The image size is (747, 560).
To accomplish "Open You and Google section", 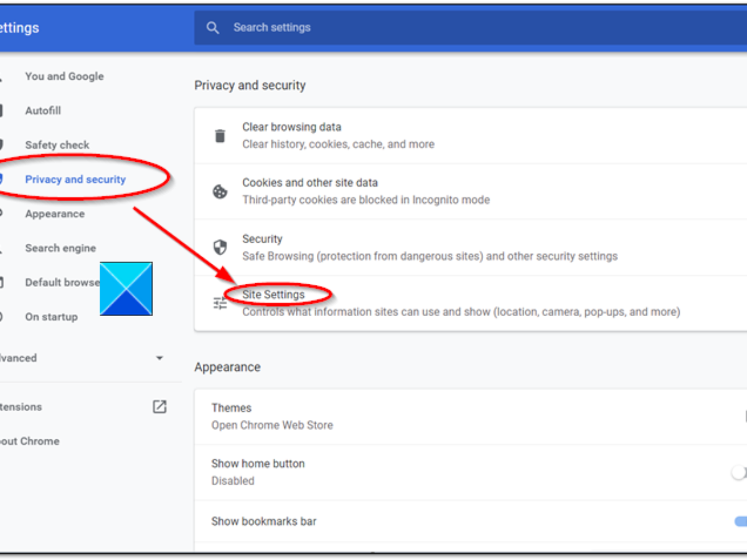I will point(65,77).
